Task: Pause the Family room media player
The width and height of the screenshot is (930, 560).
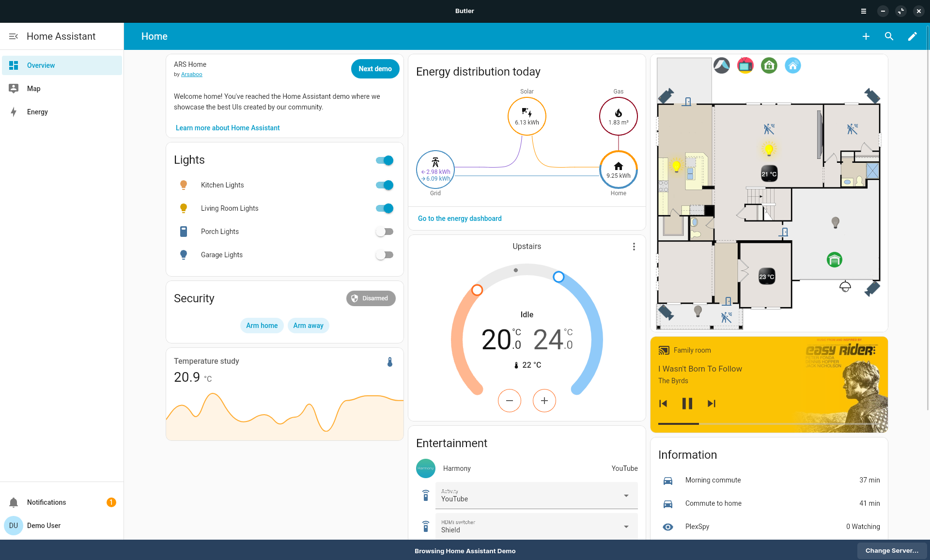Action: click(x=687, y=404)
